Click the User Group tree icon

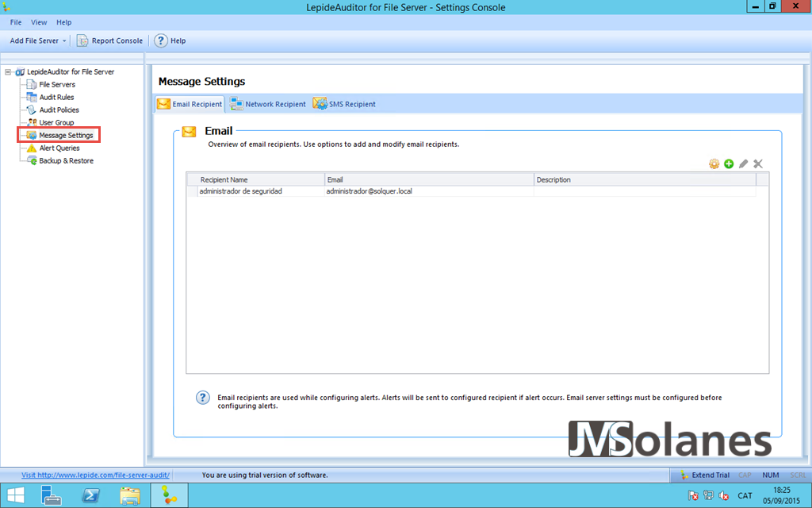[x=32, y=122]
